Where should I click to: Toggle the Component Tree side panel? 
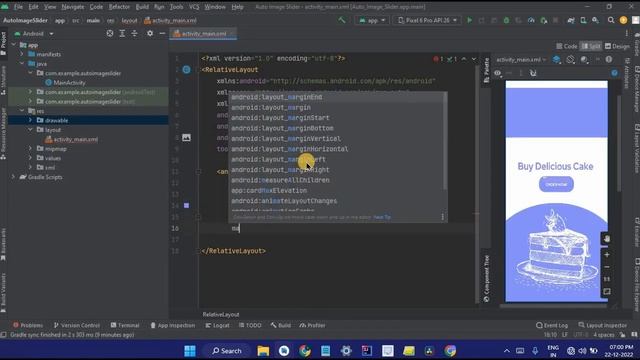tap(487, 278)
